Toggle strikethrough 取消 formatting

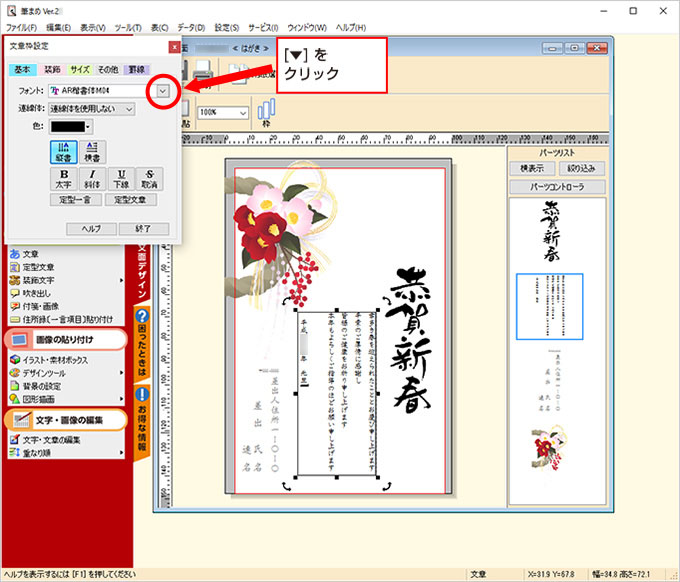150,179
